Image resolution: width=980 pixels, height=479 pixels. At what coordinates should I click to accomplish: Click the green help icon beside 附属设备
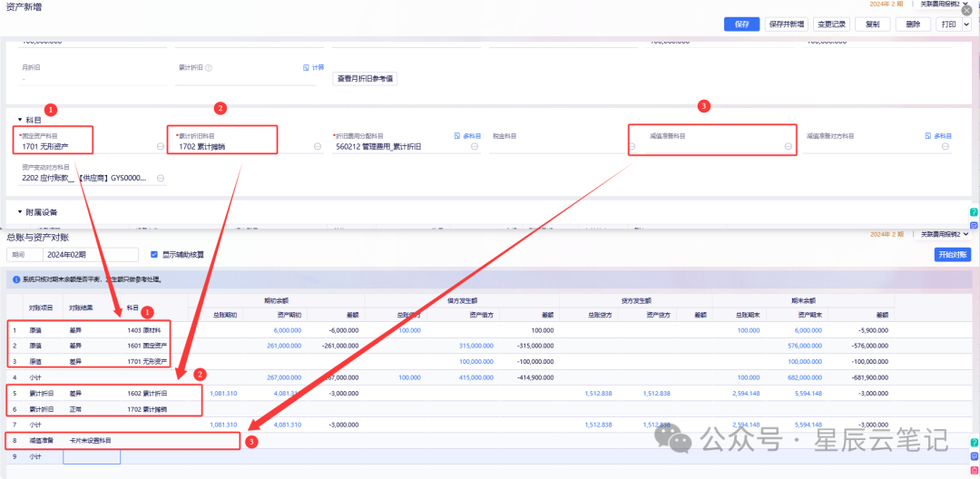click(974, 212)
